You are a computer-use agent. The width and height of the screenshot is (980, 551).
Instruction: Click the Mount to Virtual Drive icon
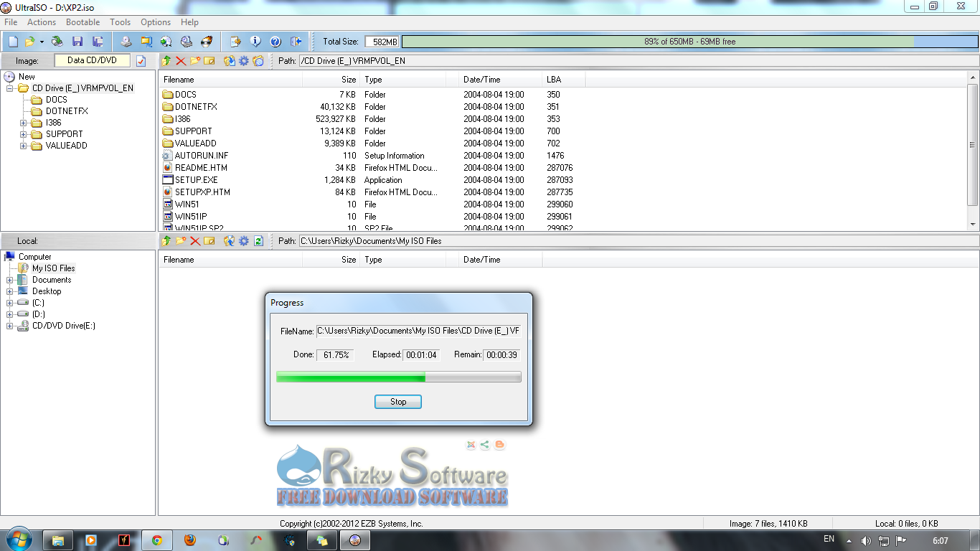pyautogui.click(x=187, y=42)
